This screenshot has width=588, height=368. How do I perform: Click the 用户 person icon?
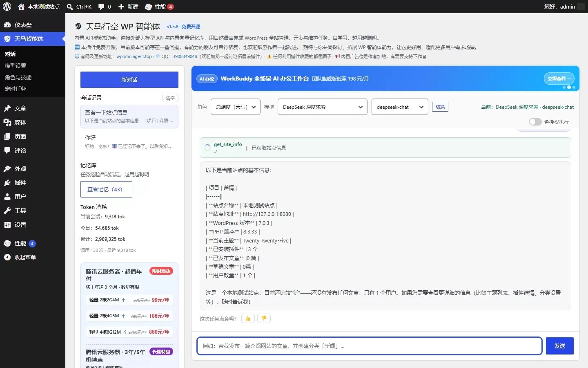coord(7,197)
